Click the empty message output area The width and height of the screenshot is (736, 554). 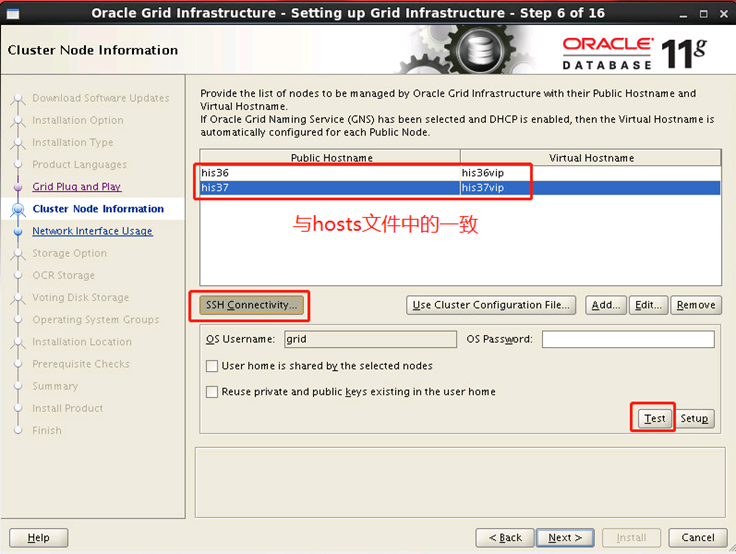460,483
